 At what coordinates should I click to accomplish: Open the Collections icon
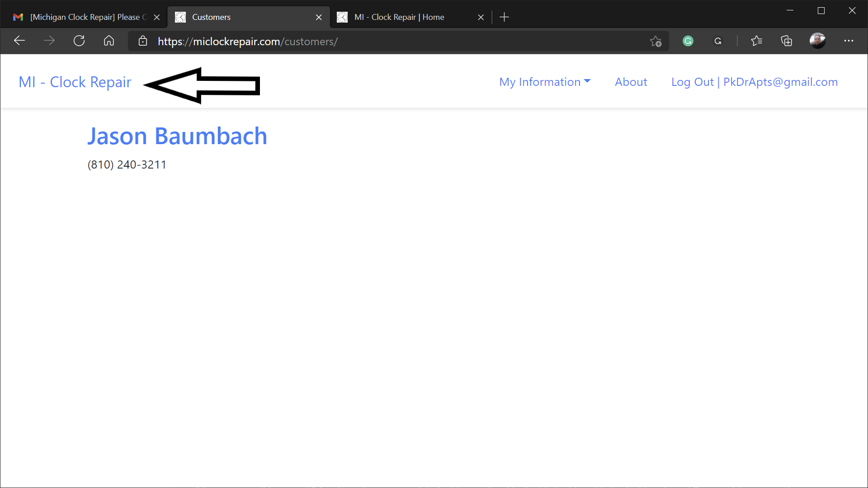[787, 41]
